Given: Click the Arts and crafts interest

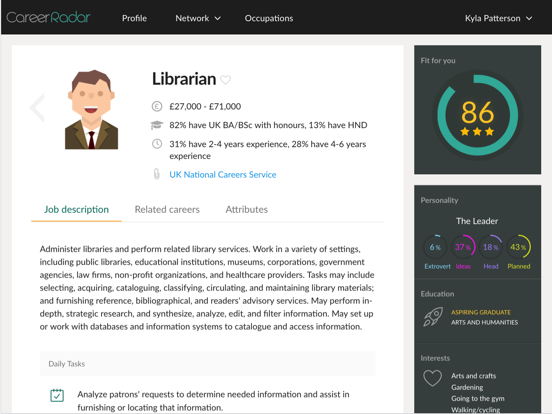Looking at the screenshot, I should point(473,376).
